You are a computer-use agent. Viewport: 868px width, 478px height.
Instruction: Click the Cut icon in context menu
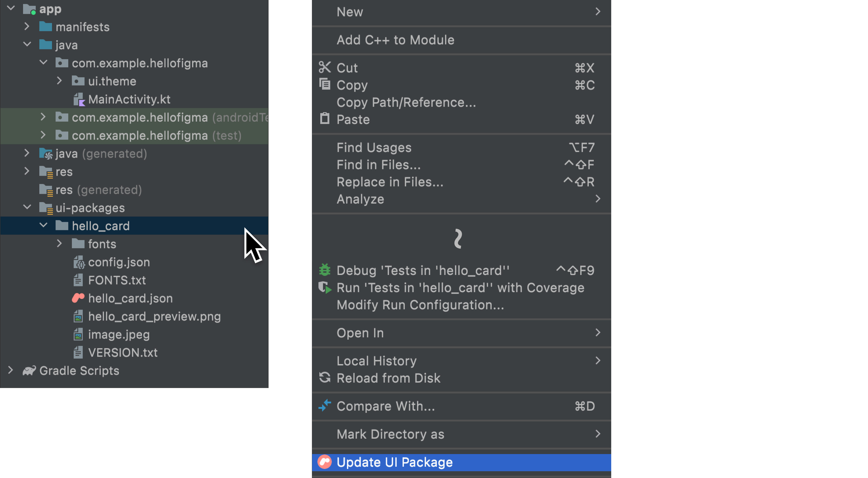point(324,67)
